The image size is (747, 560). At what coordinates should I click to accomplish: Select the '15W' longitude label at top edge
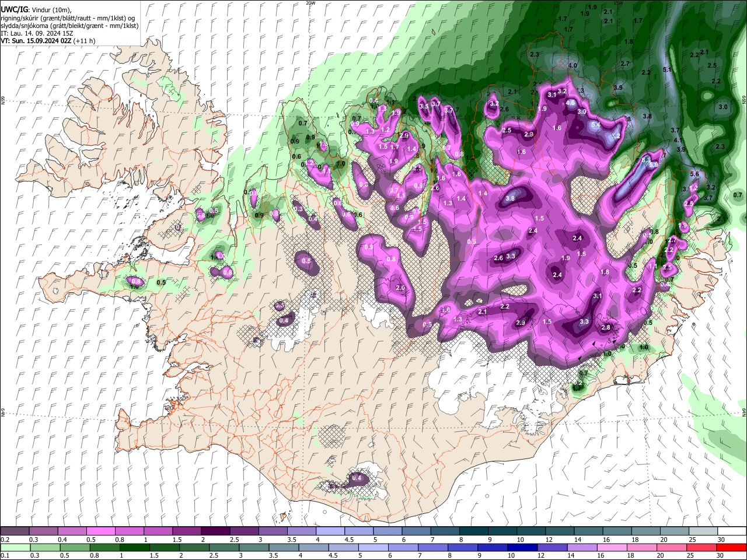pyautogui.click(x=618, y=3)
